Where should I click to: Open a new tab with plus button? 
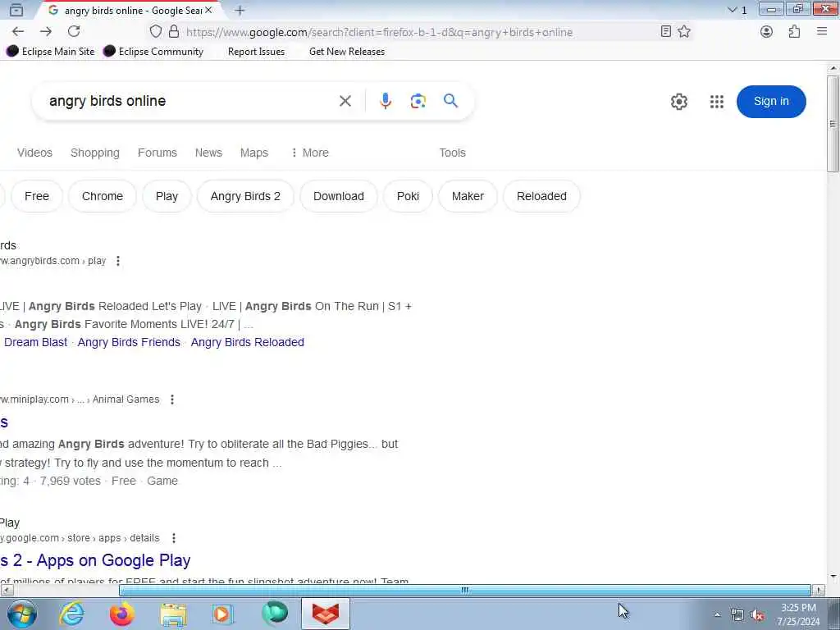pos(240,10)
